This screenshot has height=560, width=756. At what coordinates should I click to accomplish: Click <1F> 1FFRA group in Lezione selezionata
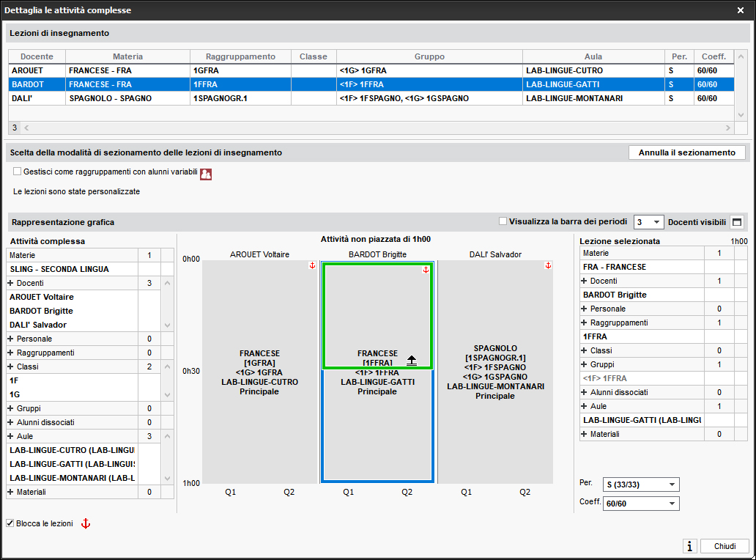pyautogui.click(x=642, y=379)
